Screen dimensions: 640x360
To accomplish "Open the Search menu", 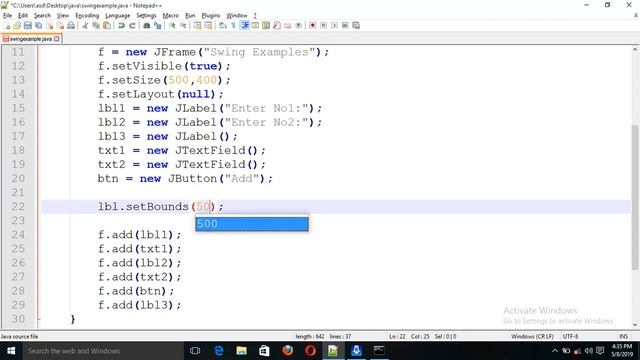I will pos(42,16).
